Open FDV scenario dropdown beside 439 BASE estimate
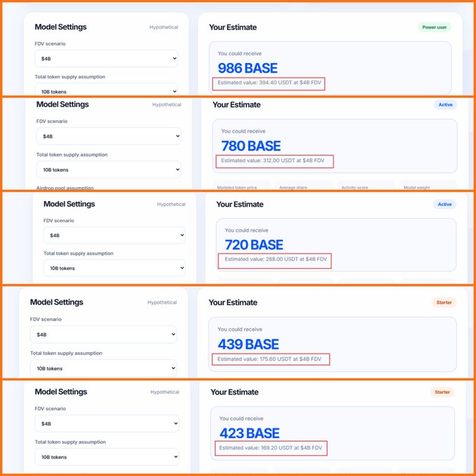 click(x=103, y=335)
